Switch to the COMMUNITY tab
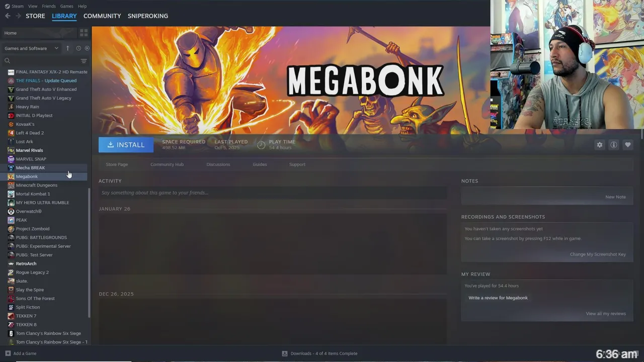 [102, 16]
